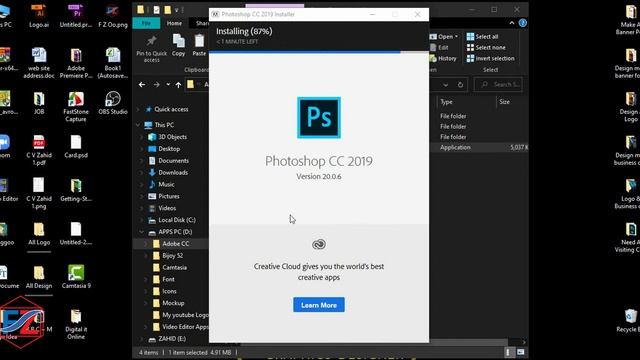The width and height of the screenshot is (640, 360).
Task: Select Documents in navigation pane
Action: (x=169, y=160)
